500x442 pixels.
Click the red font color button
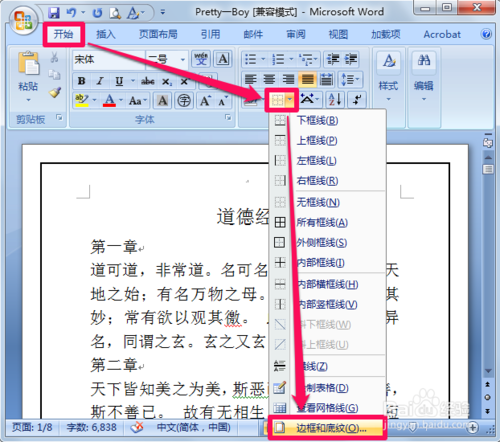pos(109,100)
